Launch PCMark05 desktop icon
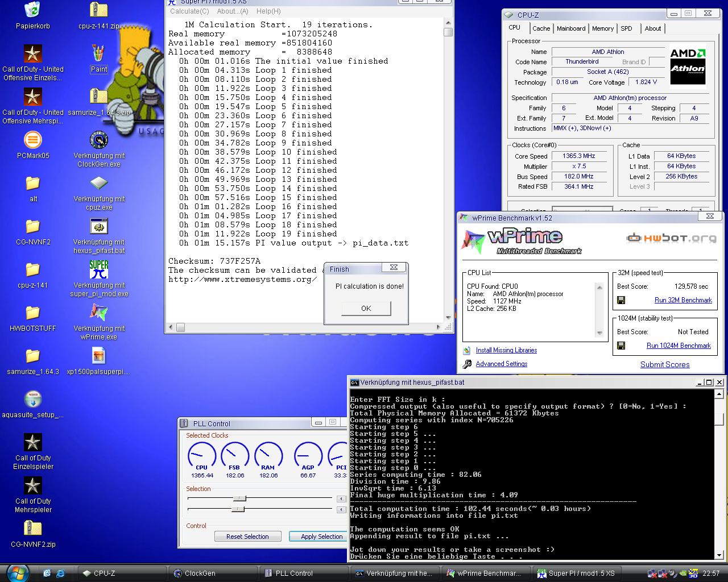728x582 pixels. pos(33,145)
